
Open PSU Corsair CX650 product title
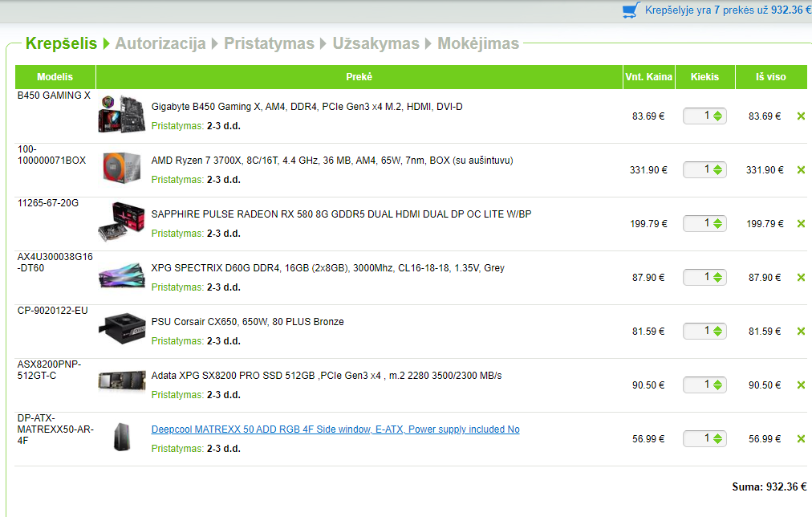(248, 322)
